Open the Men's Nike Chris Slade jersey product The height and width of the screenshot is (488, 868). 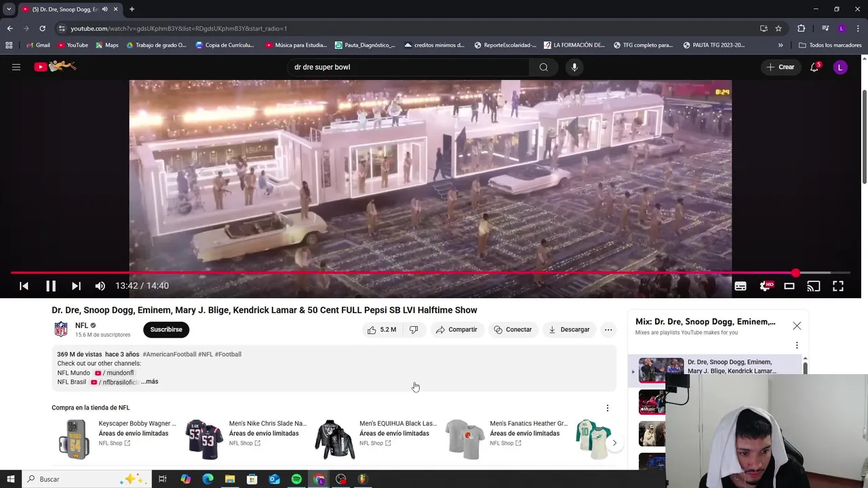(x=246, y=439)
